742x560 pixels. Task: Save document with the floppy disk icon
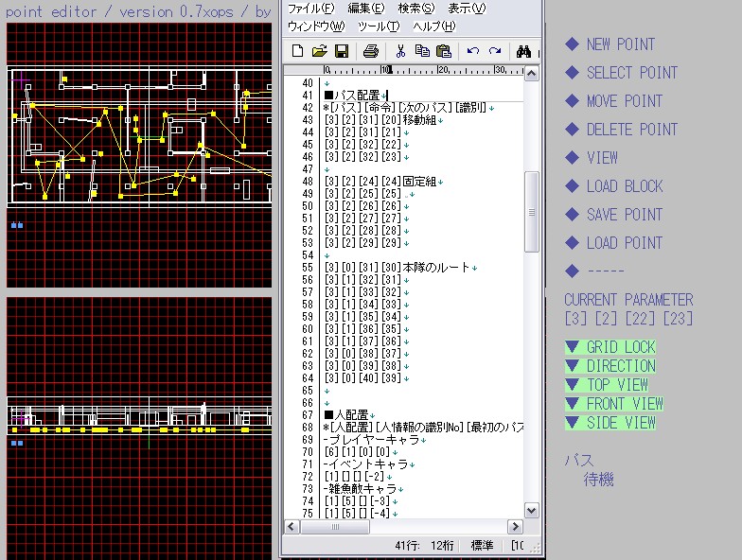[x=342, y=51]
